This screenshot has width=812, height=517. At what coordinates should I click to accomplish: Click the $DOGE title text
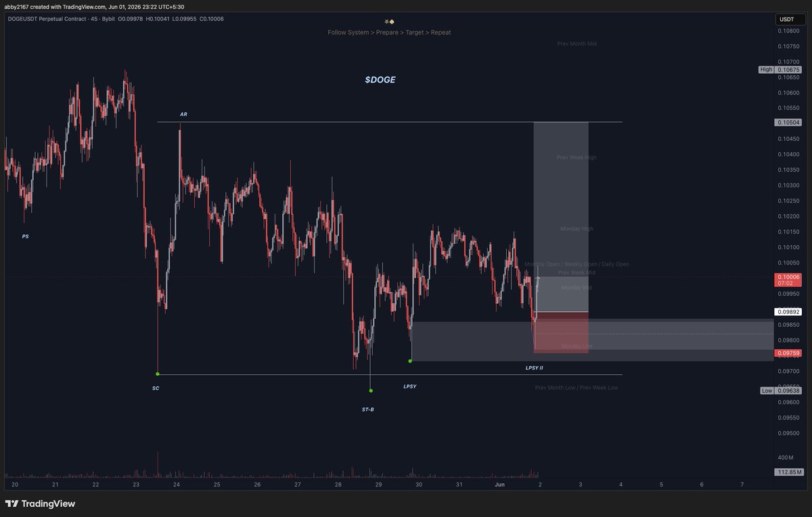point(380,80)
